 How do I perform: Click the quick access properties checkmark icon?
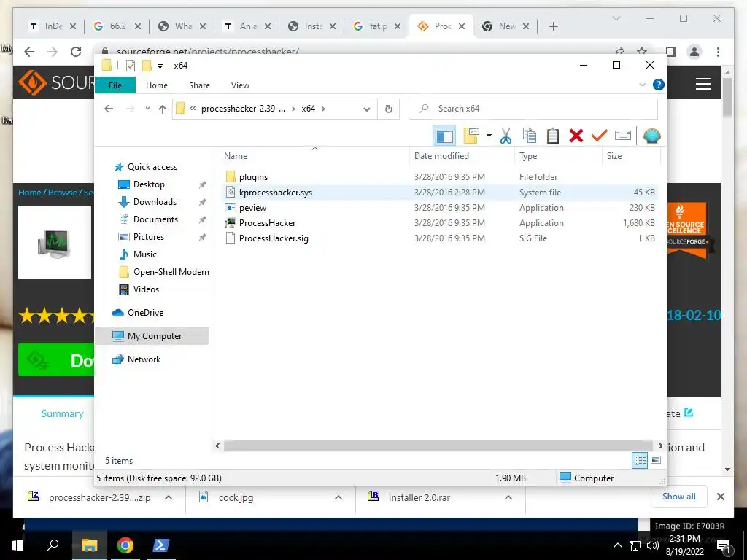click(x=130, y=65)
